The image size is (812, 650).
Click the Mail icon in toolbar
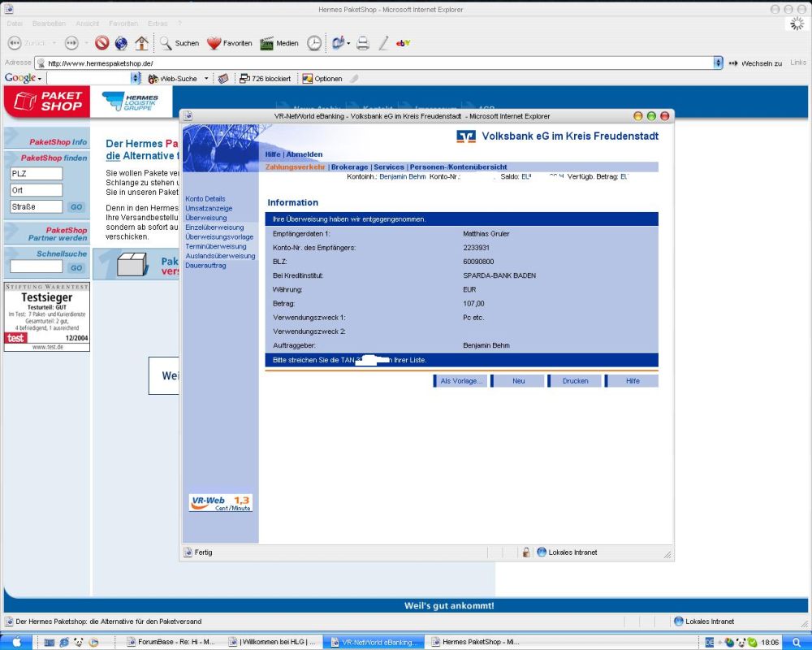[338, 43]
